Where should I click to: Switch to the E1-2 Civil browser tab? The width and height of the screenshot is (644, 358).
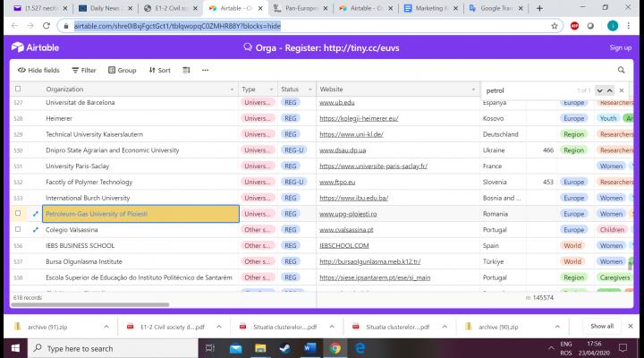click(171, 8)
